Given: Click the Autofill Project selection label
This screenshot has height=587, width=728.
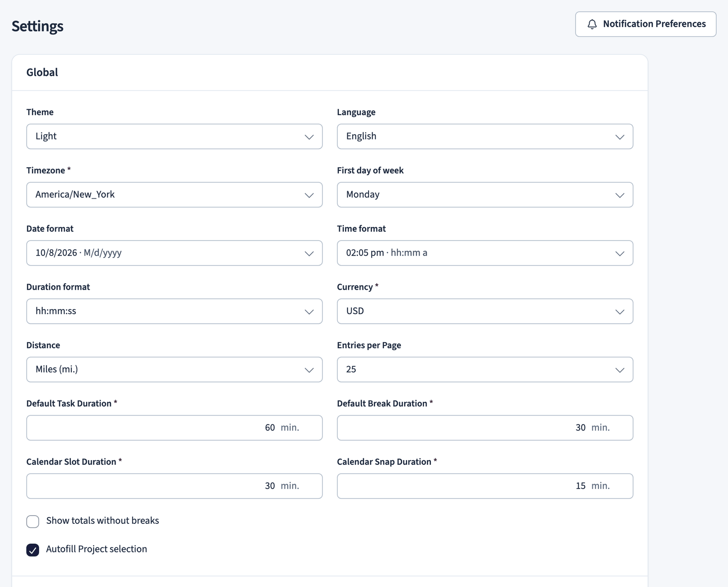Looking at the screenshot, I should pyautogui.click(x=96, y=549).
